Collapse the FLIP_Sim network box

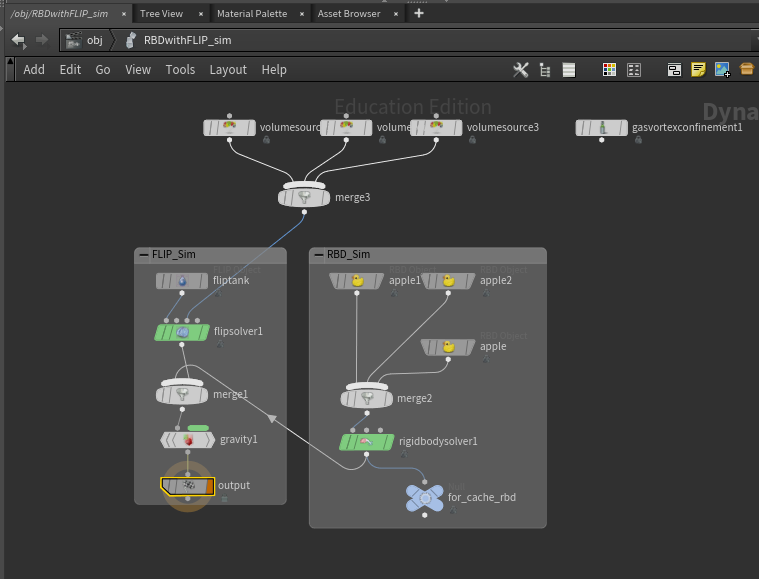click(x=144, y=255)
